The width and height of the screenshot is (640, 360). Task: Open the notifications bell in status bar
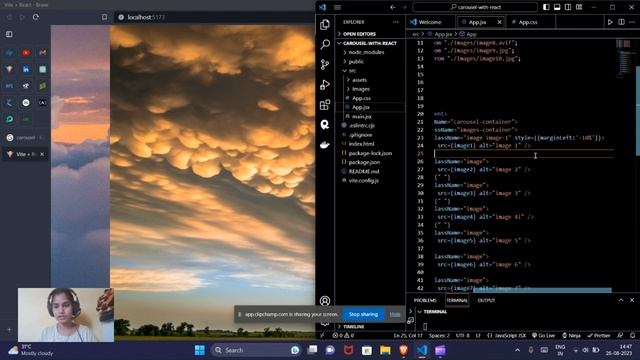tap(632, 336)
